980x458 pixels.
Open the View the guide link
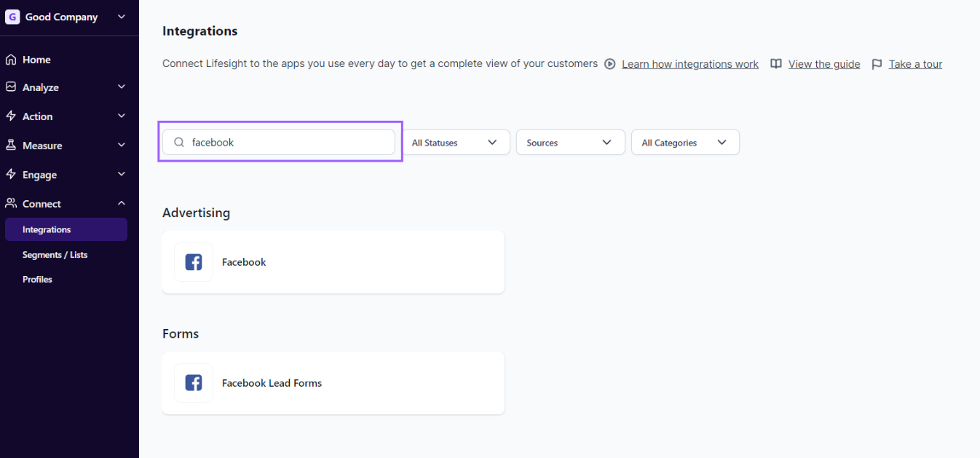823,64
